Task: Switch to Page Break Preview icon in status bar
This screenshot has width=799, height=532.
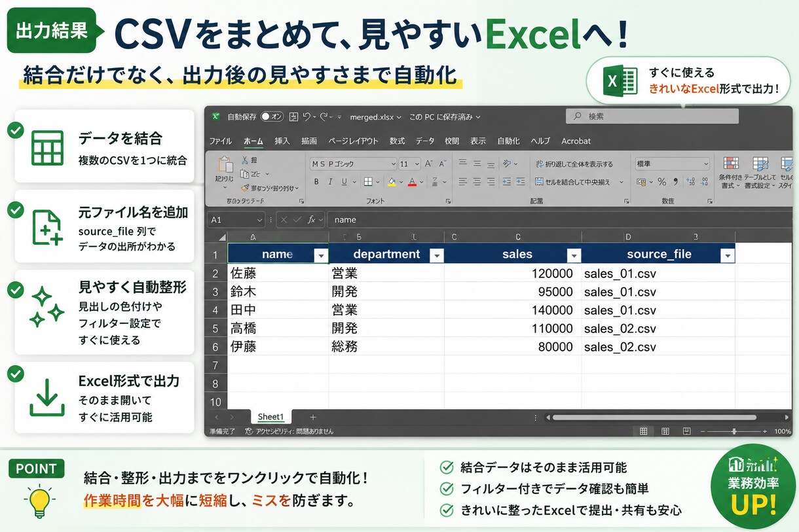Action: (x=686, y=431)
